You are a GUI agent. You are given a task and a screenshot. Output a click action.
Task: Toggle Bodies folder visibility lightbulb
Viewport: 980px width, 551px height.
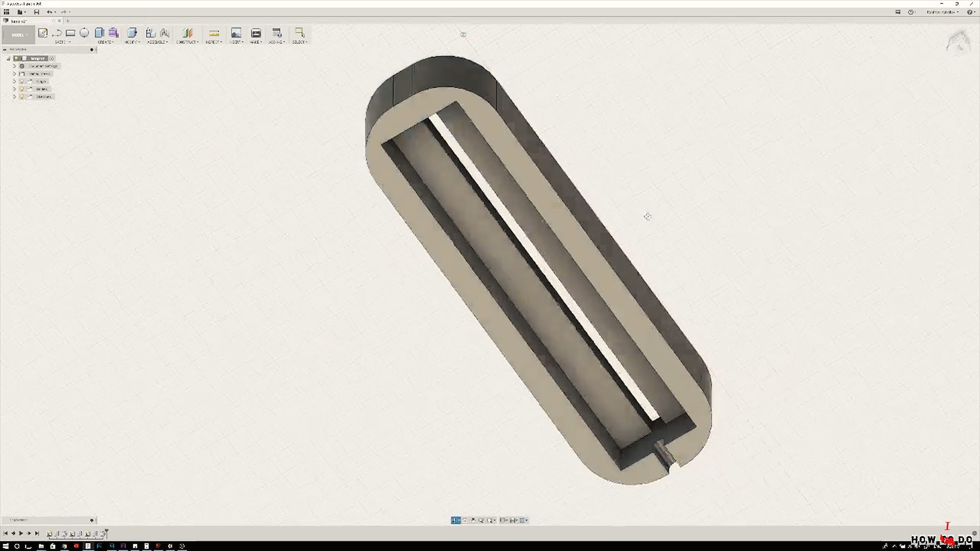point(22,89)
